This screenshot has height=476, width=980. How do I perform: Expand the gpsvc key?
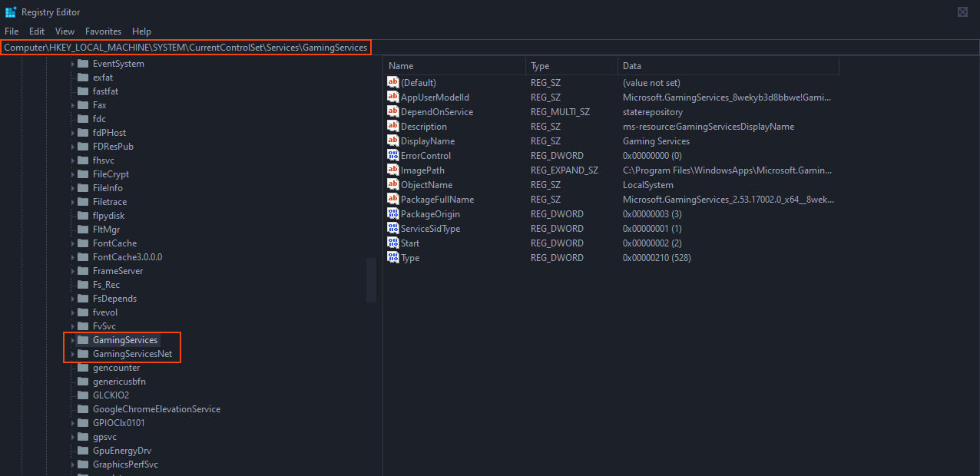[73, 437]
